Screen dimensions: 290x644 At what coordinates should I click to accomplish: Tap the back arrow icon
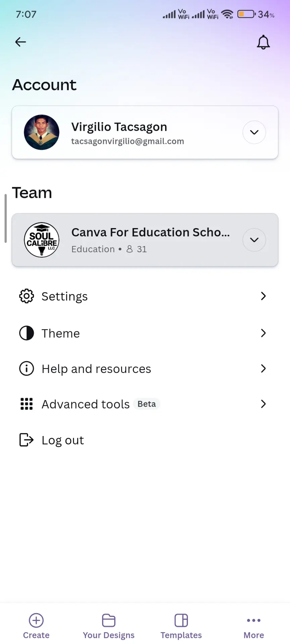[x=20, y=42]
